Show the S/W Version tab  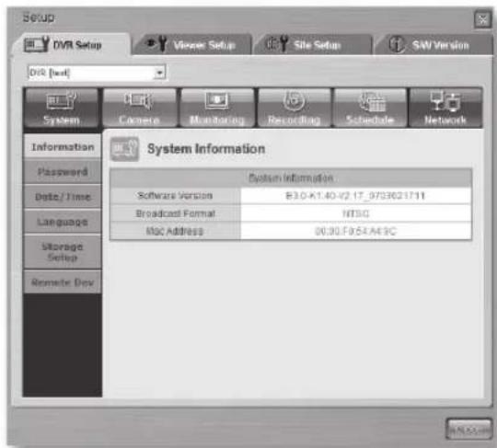pos(433,45)
